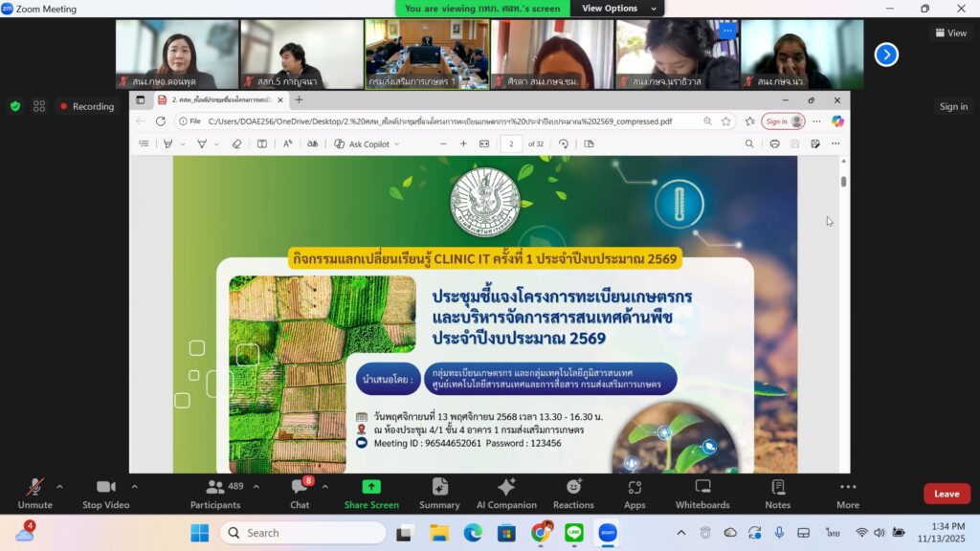Viewport: 980px width, 551px height.
Task: Expand audio options arrow beside Unmute
Action: tap(59, 486)
